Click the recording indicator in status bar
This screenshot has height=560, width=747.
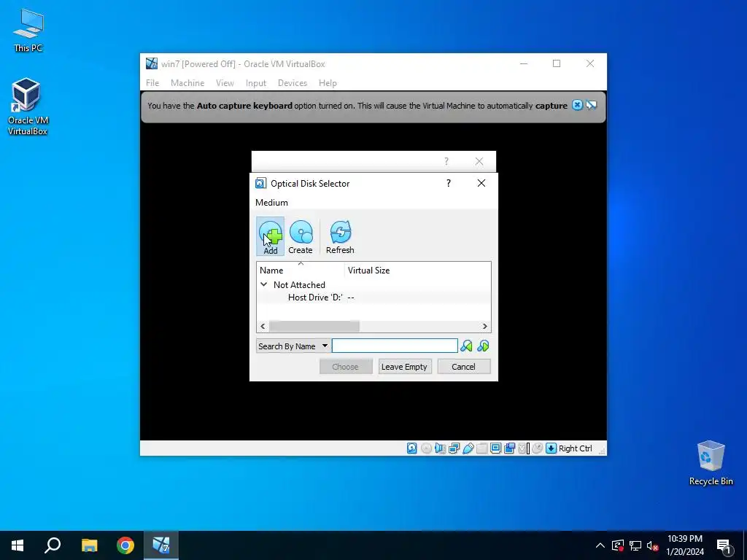(509, 448)
